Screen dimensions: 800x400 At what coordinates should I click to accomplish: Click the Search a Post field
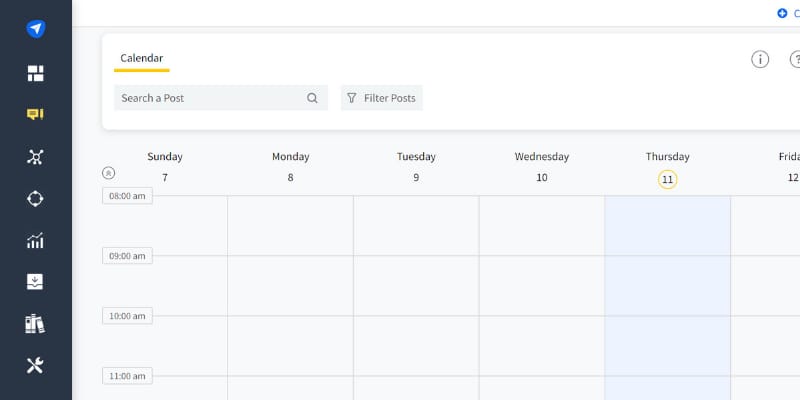(x=210, y=98)
